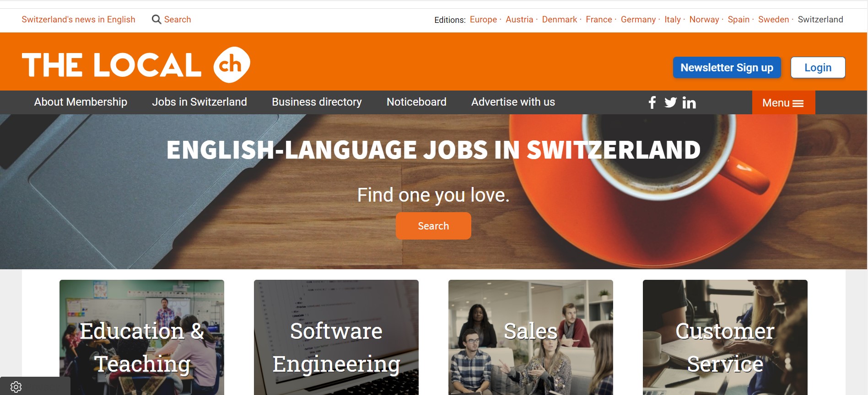Screen dimensions: 868x395
Task: Open the About Membership nav item
Action: coord(81,102)
